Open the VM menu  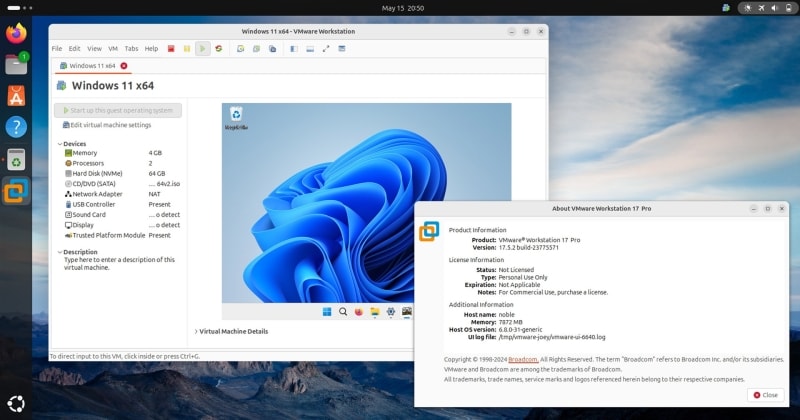point(113,48)
